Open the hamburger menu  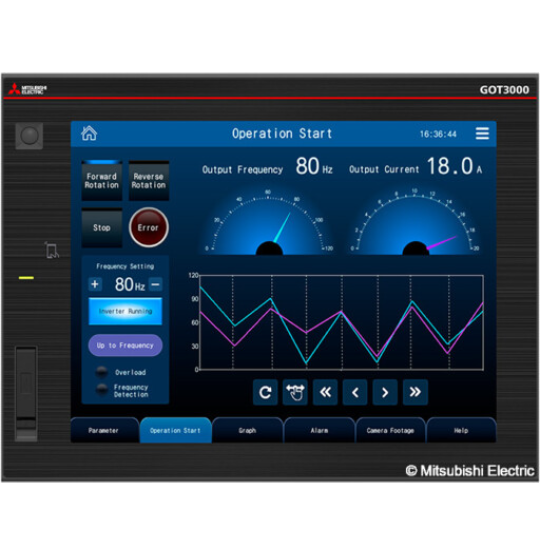(x=482, y=133)
